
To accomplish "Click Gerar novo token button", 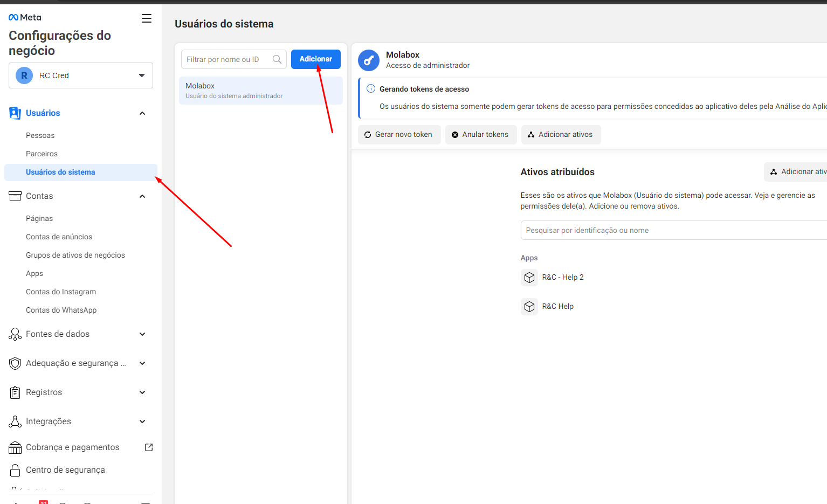I will click(x=399, y=135).
